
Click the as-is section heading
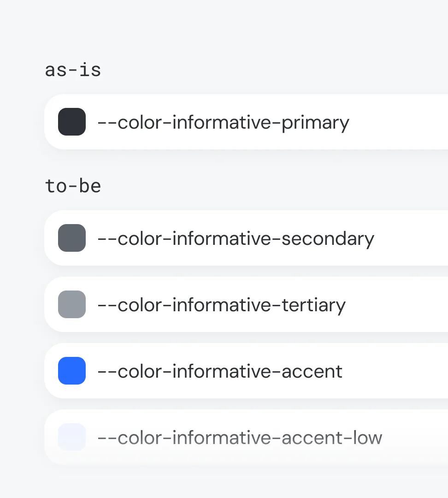[73, 70]
